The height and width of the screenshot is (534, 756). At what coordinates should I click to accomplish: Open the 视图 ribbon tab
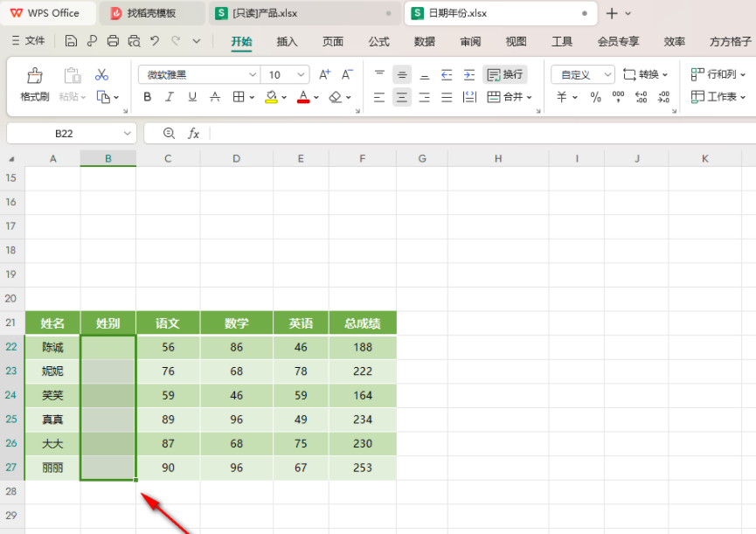(516, 41)
